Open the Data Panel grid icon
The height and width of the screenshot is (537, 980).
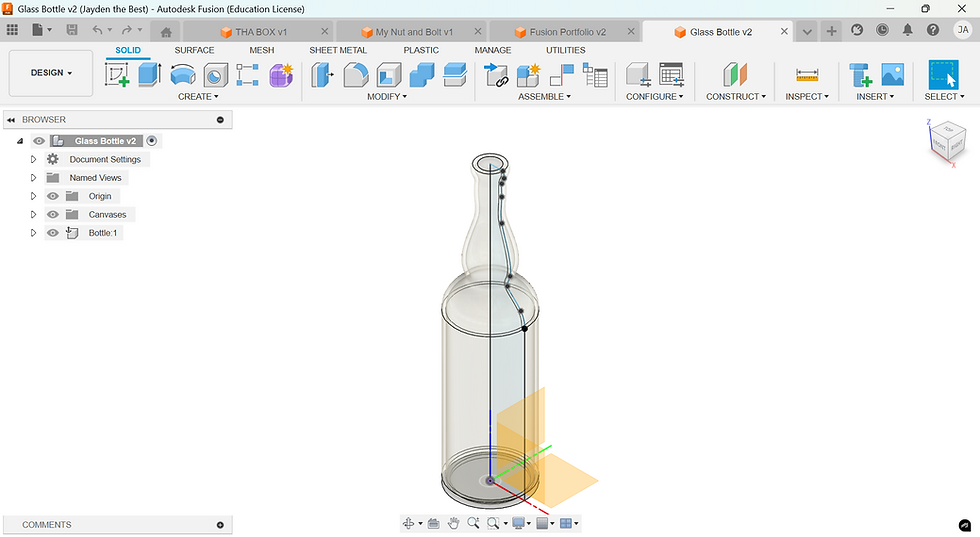[12, 30]
